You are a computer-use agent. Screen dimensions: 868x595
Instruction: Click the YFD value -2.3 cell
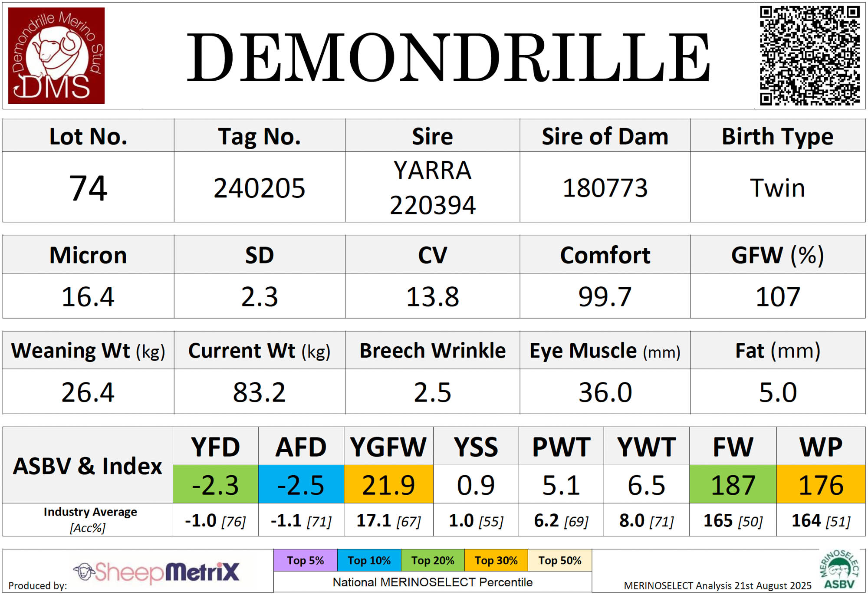[215, 484]
